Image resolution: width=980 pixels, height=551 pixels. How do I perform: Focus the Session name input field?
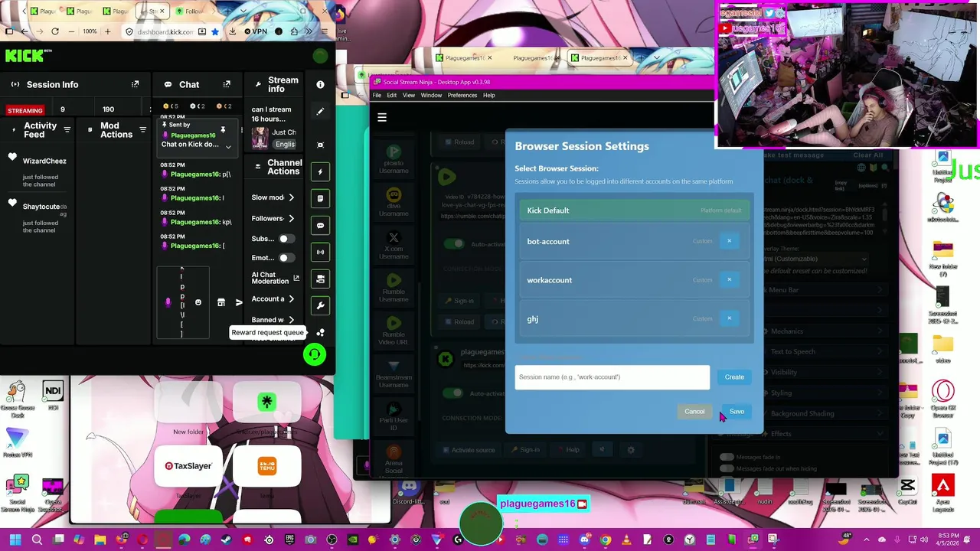(x=612, y=377)
